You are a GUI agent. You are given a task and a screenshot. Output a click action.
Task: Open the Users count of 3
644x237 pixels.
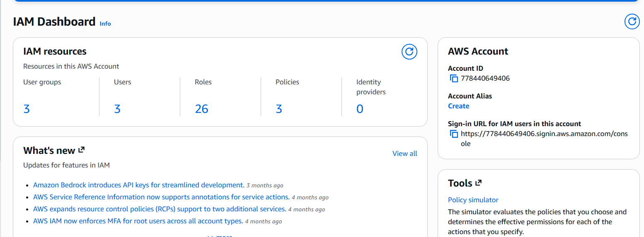coord(117,109)
